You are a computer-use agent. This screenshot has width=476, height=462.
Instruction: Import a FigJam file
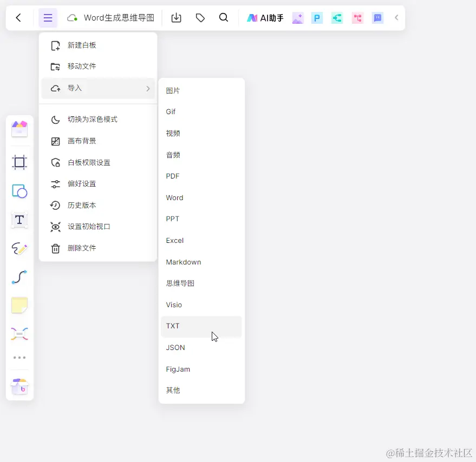pos(201,369)
